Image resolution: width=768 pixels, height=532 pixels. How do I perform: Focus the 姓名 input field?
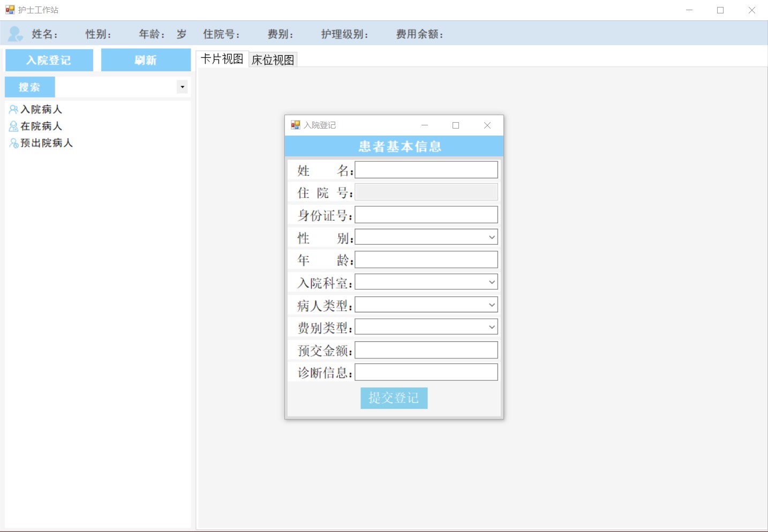426,170
